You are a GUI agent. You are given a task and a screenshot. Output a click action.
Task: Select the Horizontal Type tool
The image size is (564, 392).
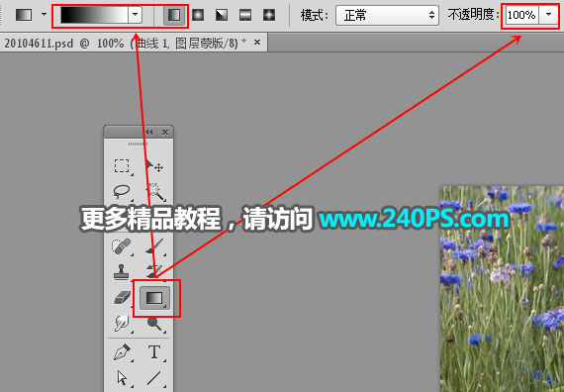tap(154, 352)
